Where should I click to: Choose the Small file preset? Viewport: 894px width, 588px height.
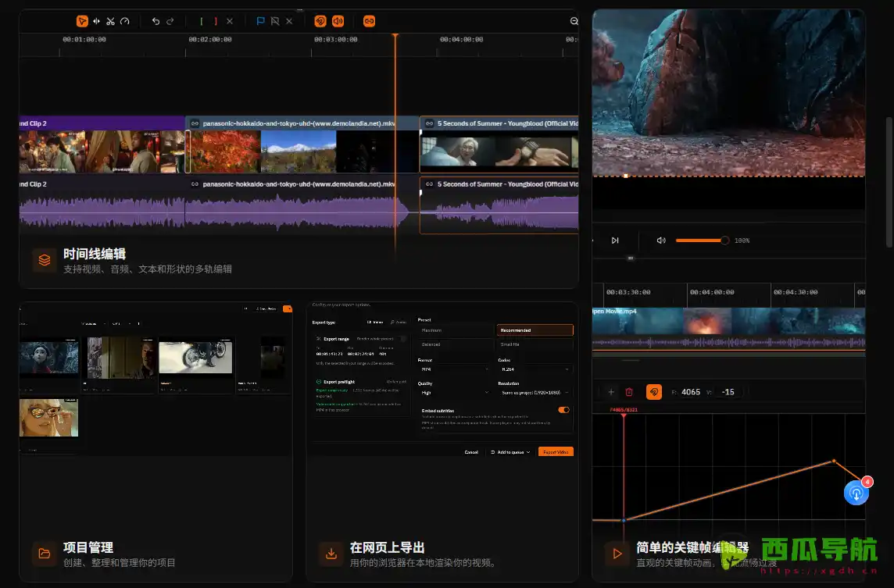[535, 344]
